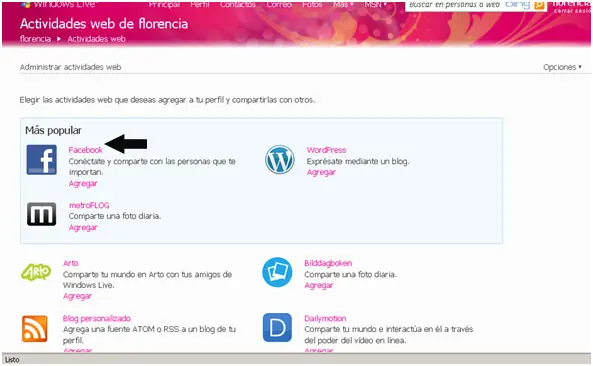Click the blue Bilddagboken photo icon
The width and height of the screenshot is (593, 366).
click(277, 272)
